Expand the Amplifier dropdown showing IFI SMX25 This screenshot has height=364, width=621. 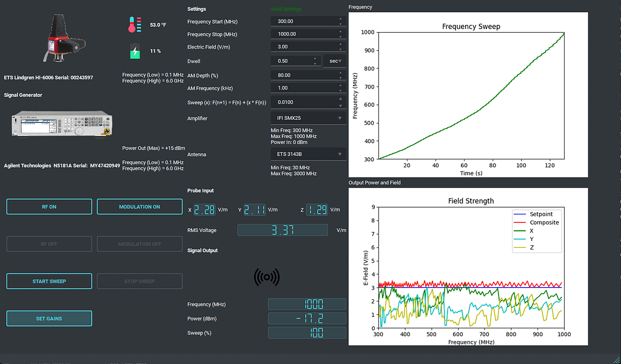coord(308,118)
